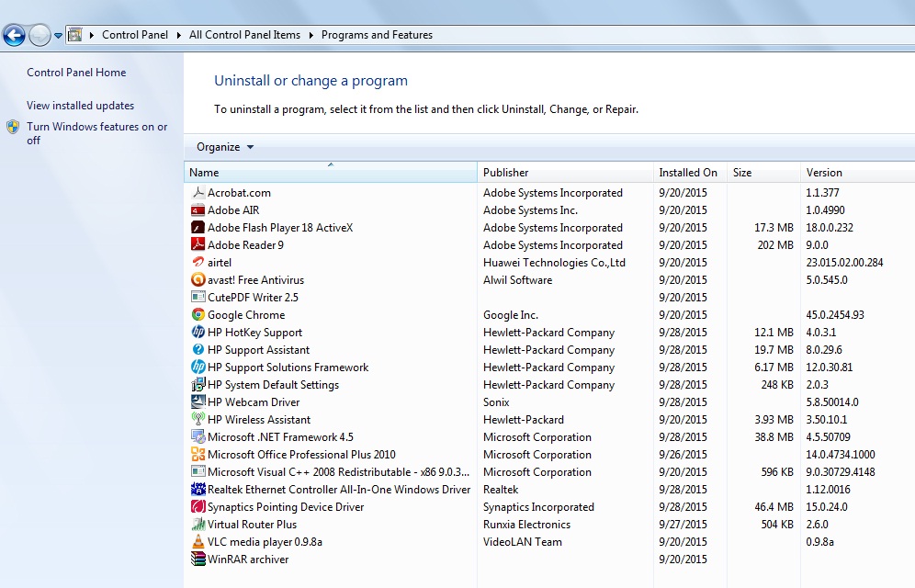Open View installed updates link
The width and height of the screenshot is (915, 588).
80,106
